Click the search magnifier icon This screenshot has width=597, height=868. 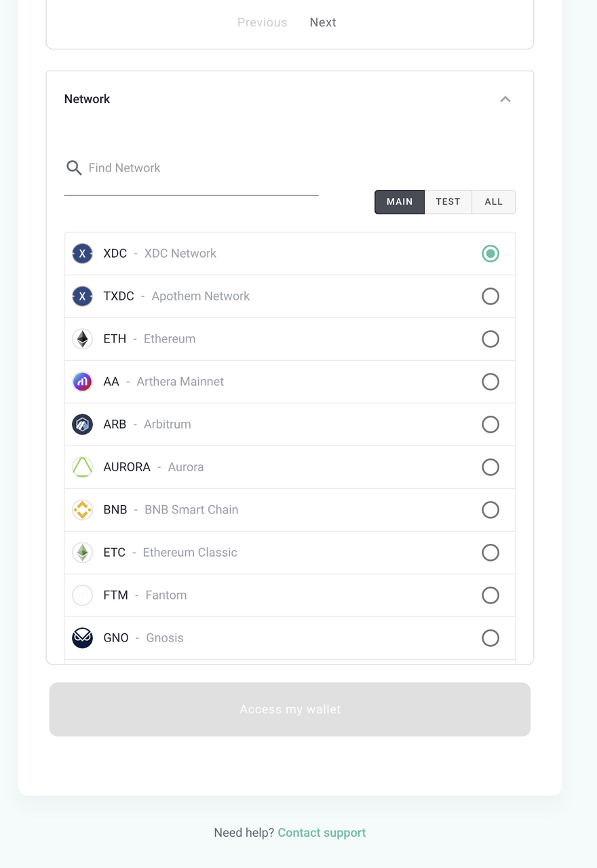[74, 167]
